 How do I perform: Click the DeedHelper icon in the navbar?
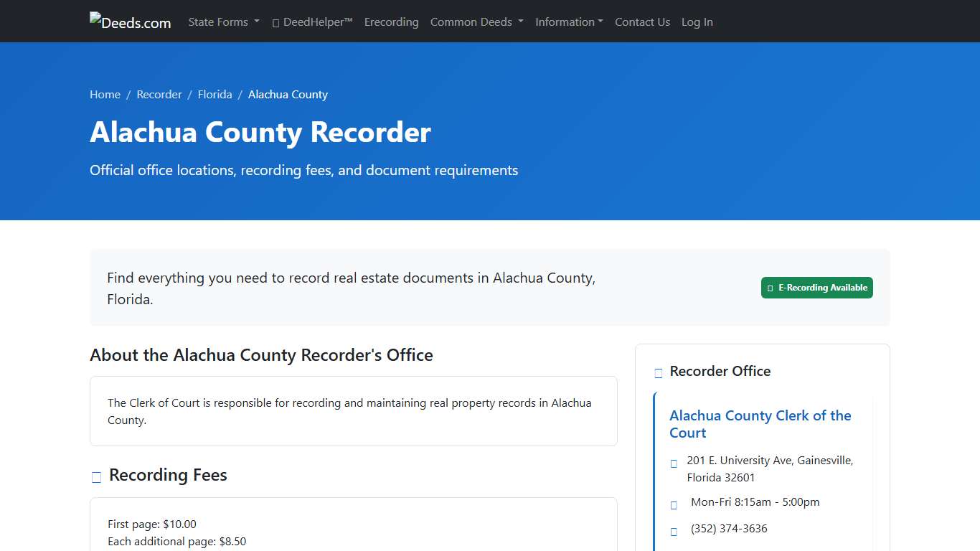point(275,22)
